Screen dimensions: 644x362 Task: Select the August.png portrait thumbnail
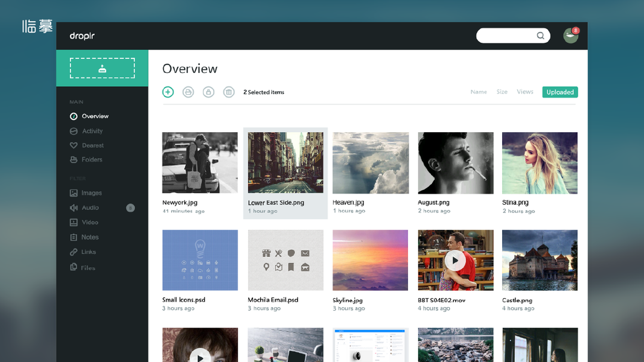(456, 162)
